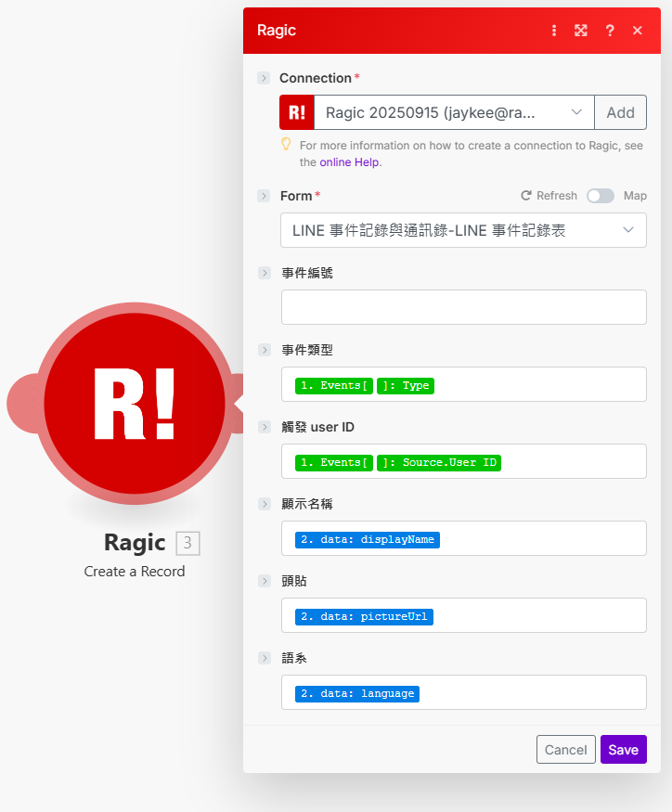Click the 觸發 user ID input field
Image resolution: width=672 pixels, height=812 pixels.
tap(464, 461)
